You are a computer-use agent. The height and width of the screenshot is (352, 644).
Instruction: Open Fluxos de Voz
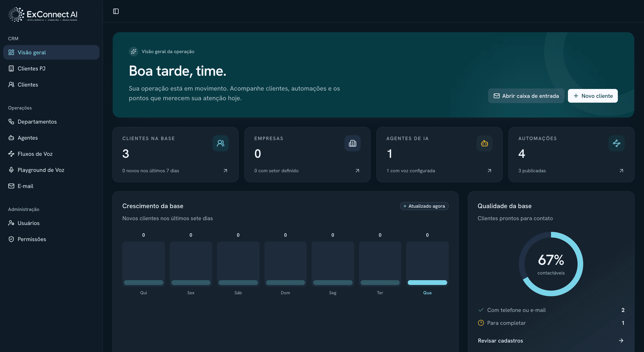point(51,154)
